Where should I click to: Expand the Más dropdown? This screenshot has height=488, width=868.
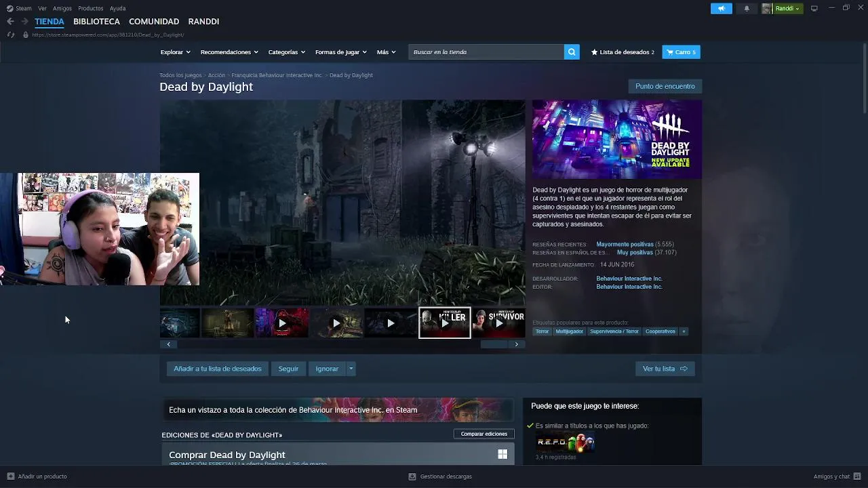click(386, 52)
